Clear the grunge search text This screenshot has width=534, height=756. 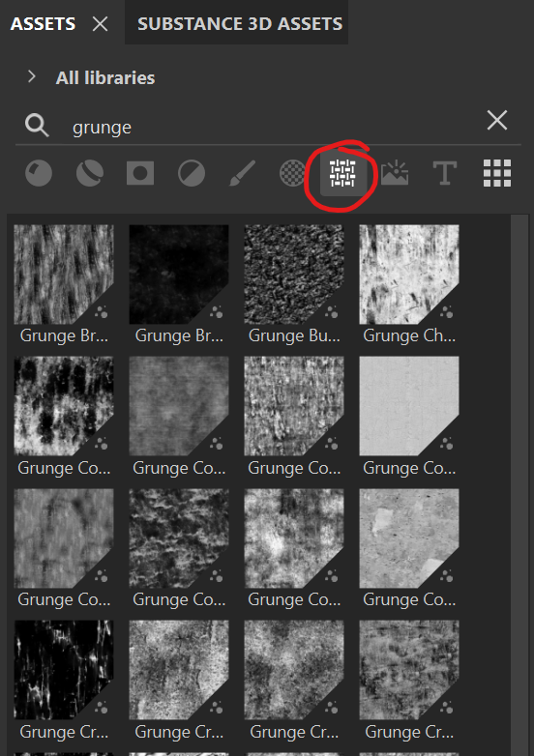click(x=497, y=120)
